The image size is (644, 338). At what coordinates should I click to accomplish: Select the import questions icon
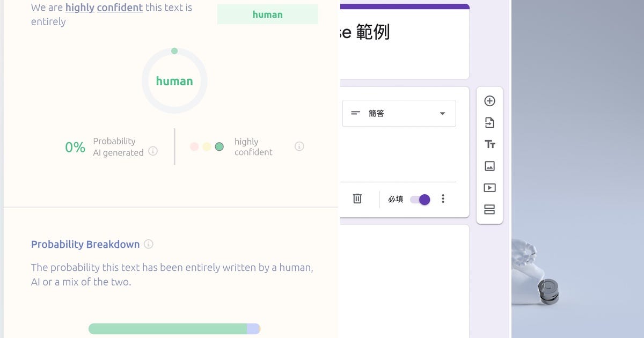(x=489, y=122)
